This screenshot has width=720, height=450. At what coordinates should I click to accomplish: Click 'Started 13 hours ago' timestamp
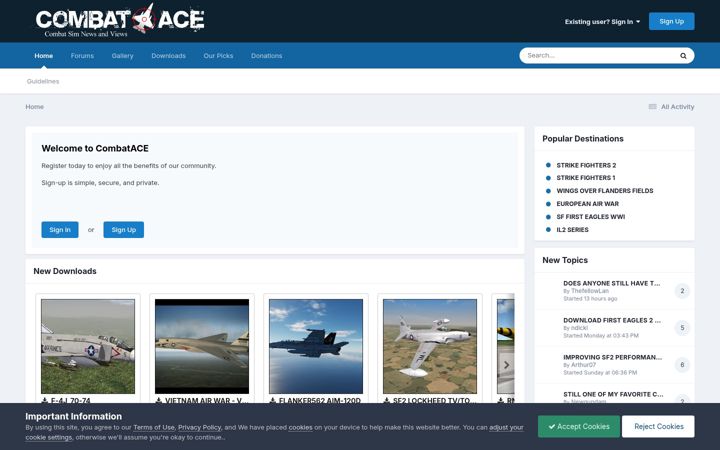tap(590, 299)
